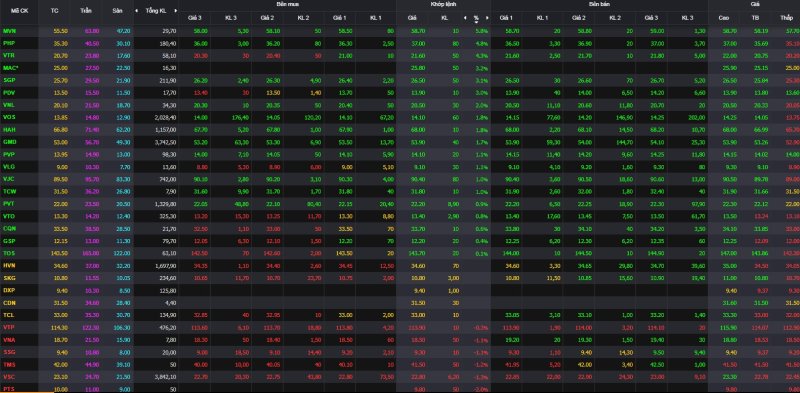The height and width of the screenshot is (393, 800).
Task: Click the right arrow beside Tổng KL
Action: click(x=176, y=10)
